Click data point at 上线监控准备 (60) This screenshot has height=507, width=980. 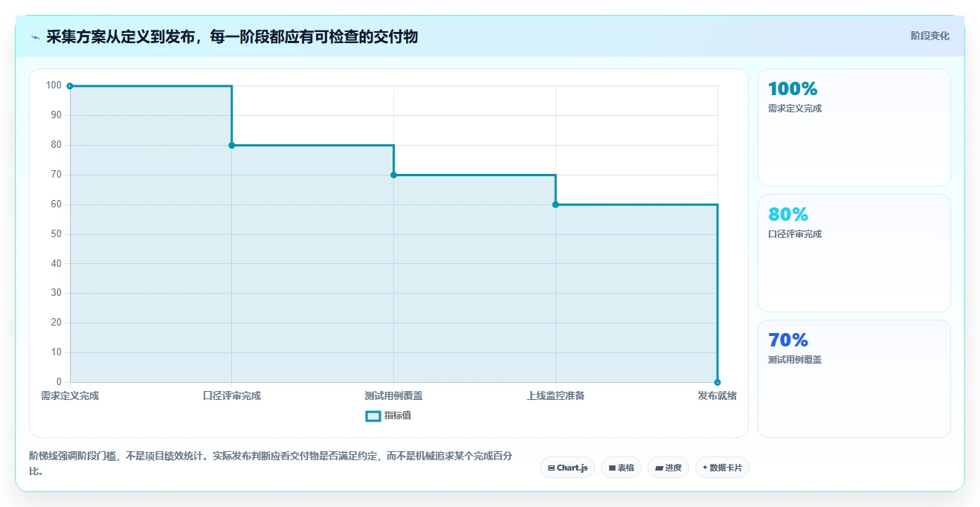pos(555,204)
